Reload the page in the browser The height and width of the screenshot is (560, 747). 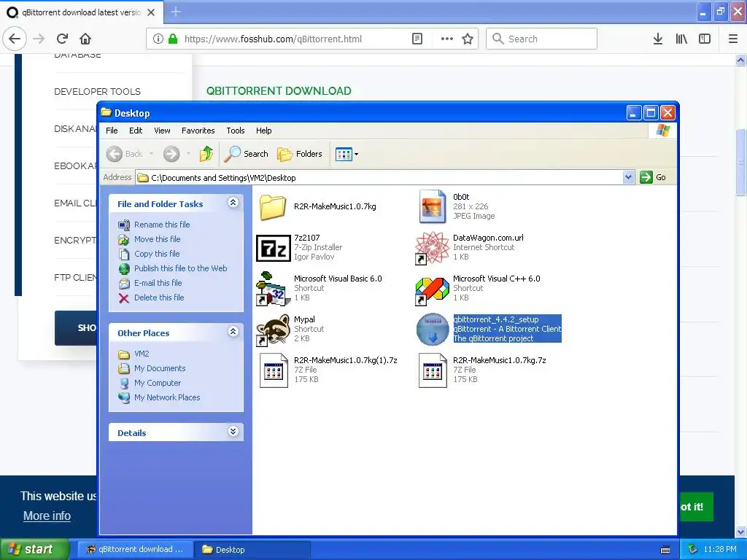(x=62, y=39)
